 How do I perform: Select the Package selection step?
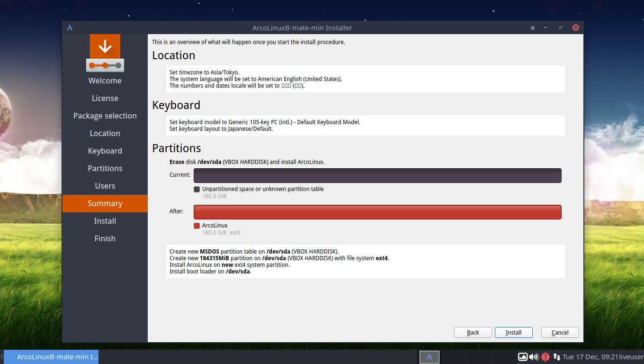point(105,116)
